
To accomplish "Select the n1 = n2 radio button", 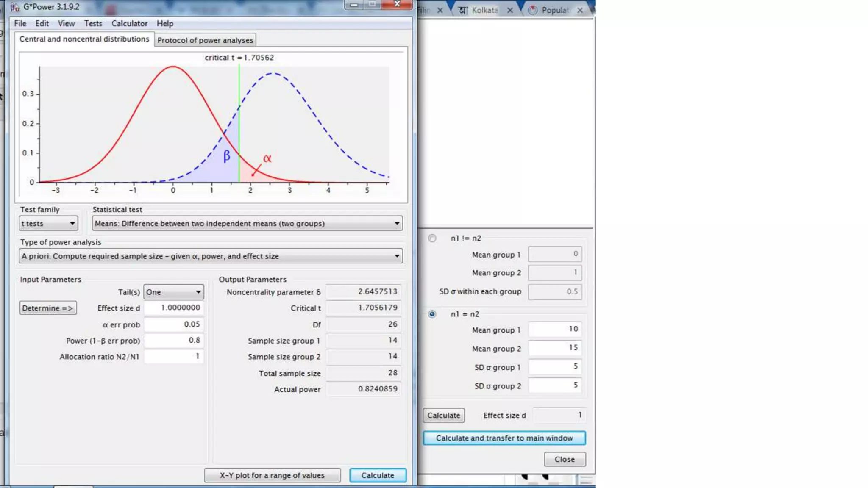I will pos(432,314).
